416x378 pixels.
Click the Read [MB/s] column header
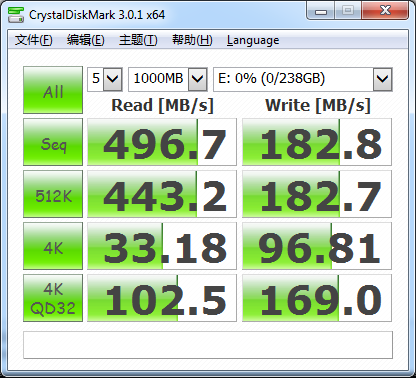[162, 105]
